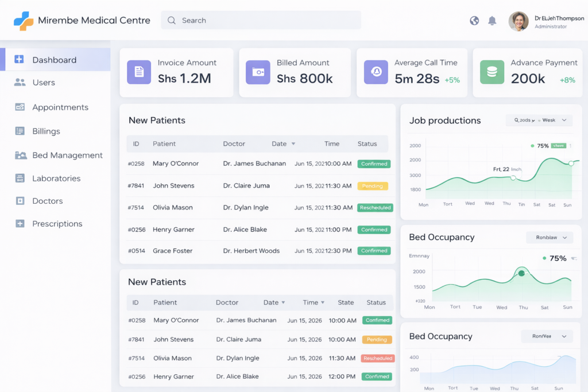Click the Advance Payment coins icon
Screen dimensions: 588x392
(x=492, y=72)
